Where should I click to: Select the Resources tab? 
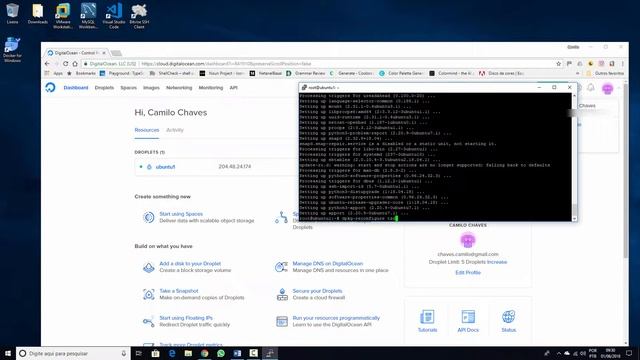point(147,130)
